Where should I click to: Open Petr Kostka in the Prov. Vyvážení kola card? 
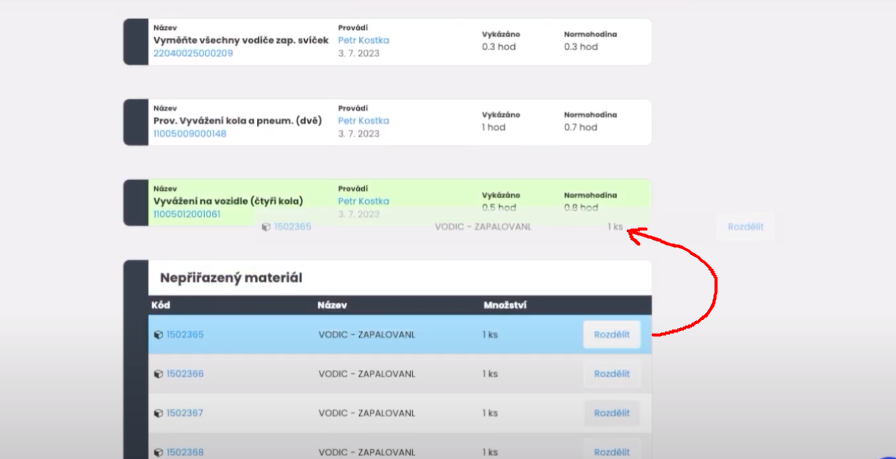[x=363, y=121]
